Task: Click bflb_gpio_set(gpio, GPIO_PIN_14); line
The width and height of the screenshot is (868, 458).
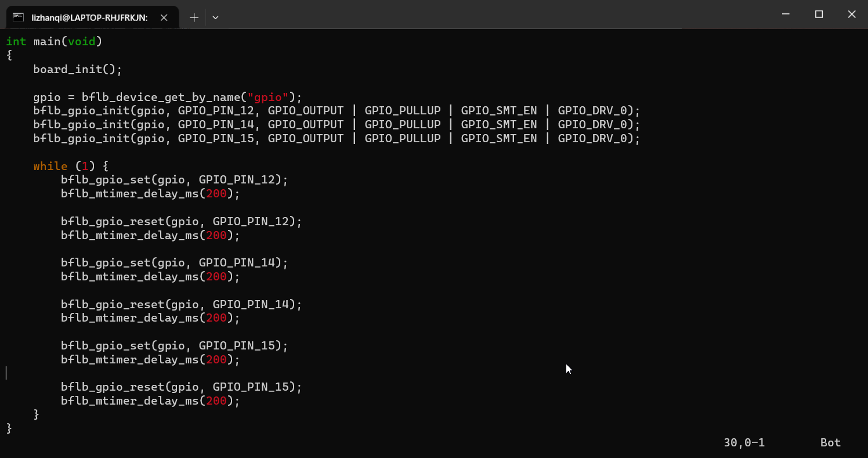Action: coord(175,263)
